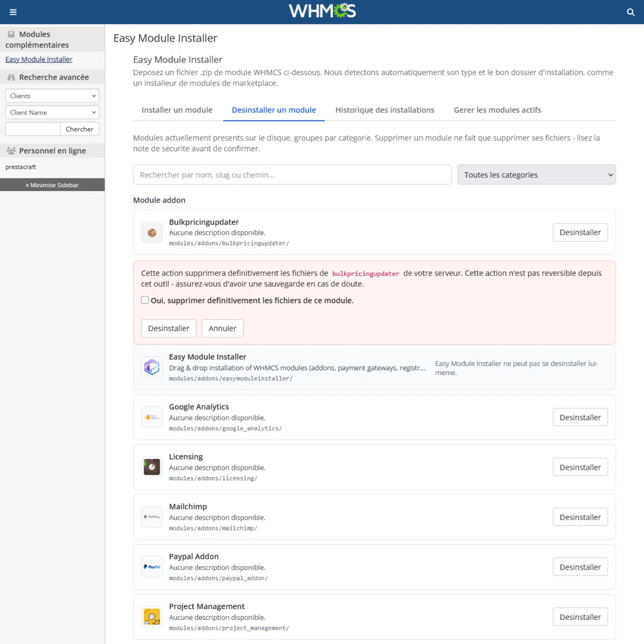Click the Paypal Addon module icon
The image size is (644, 644).
point(152,567)
